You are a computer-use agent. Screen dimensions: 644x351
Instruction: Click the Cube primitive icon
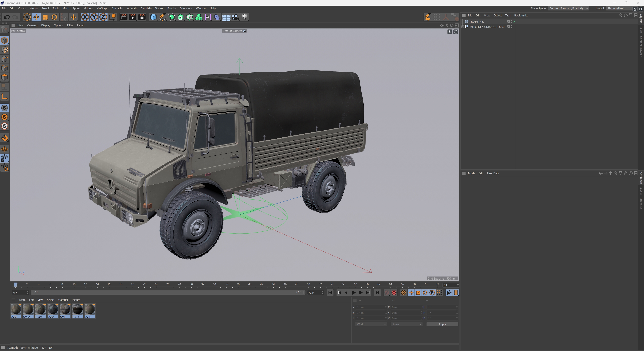[153, 17]
